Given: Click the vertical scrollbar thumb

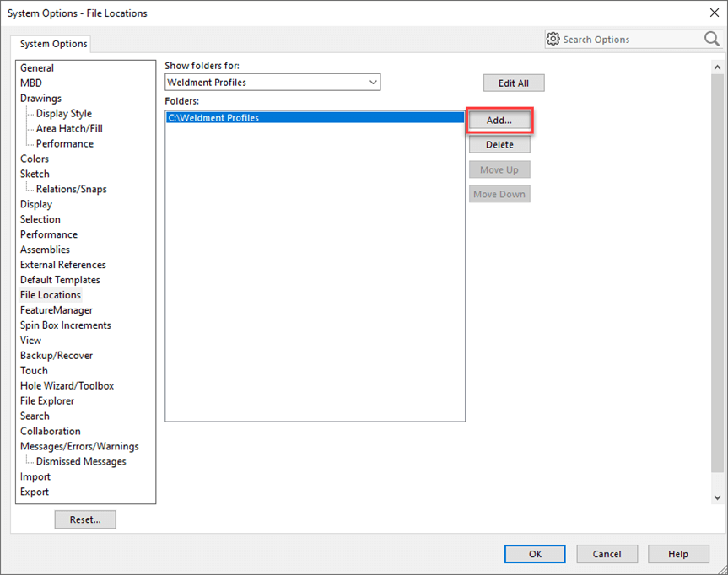Looking at the screenshot, I should 717,273.
